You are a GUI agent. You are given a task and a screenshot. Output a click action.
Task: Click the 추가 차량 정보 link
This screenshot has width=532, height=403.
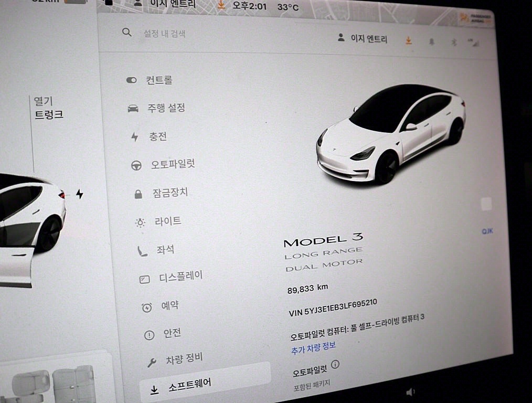[313, 347]
